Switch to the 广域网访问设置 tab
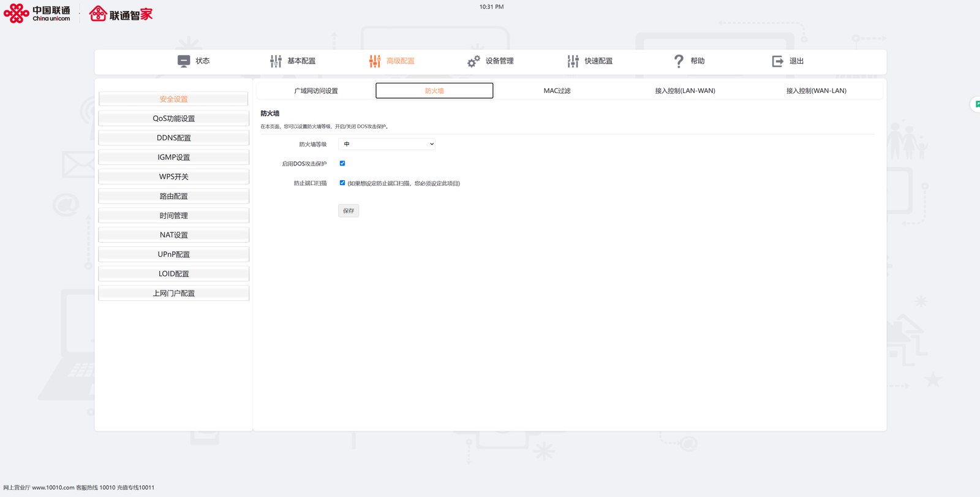980x497 pixels. tap(316, 91)
